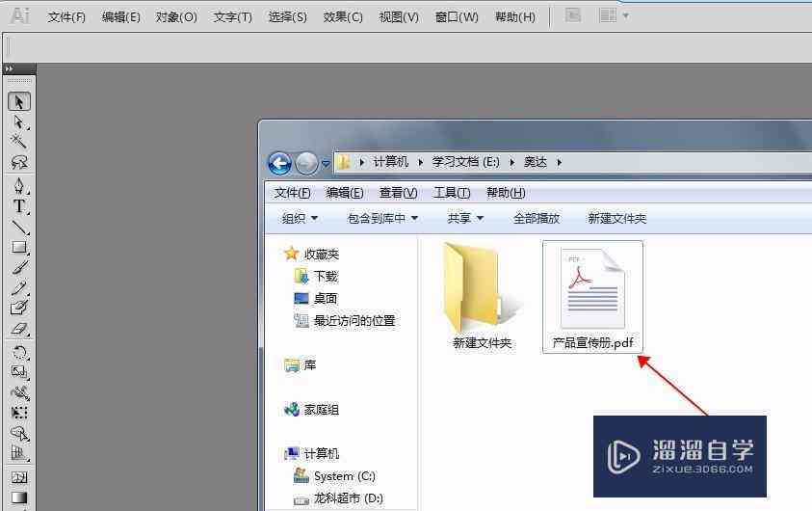The image size is (812, 511).
Task: Select the Eraser tool
Action: [x=19, y=329]
